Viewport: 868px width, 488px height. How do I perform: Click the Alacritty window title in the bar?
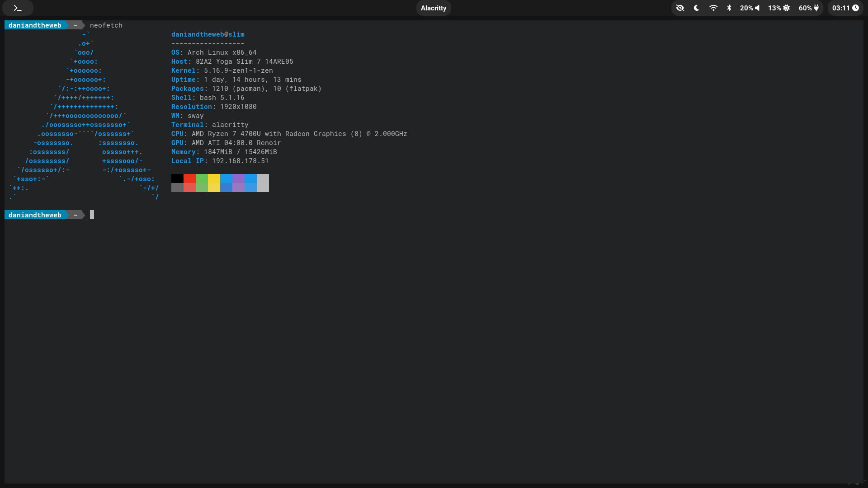(x=434, y=8)
